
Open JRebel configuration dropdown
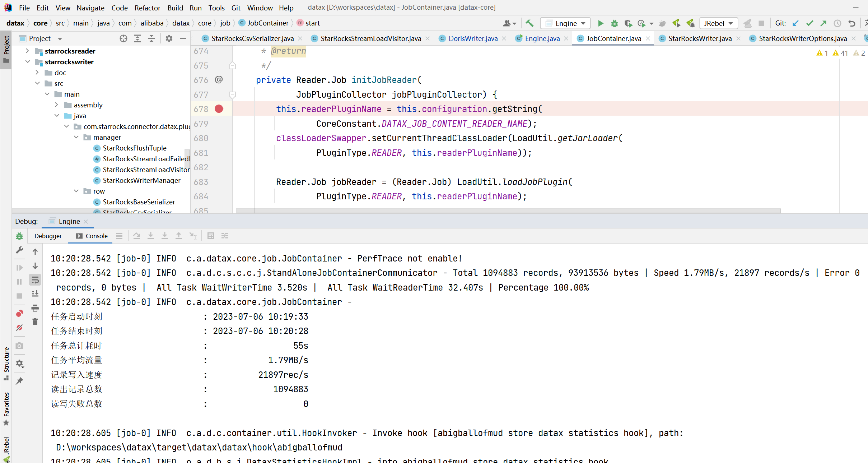click(719, 23)
